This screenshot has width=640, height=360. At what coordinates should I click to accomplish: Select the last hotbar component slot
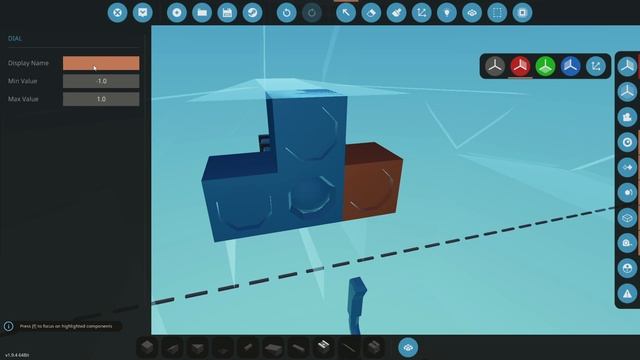tap(374, 348)
